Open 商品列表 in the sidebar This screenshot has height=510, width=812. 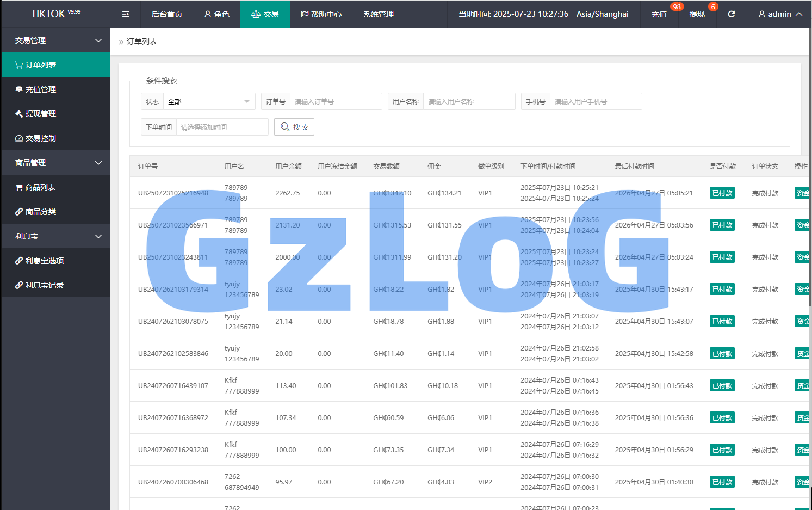[x=55, y=187]
